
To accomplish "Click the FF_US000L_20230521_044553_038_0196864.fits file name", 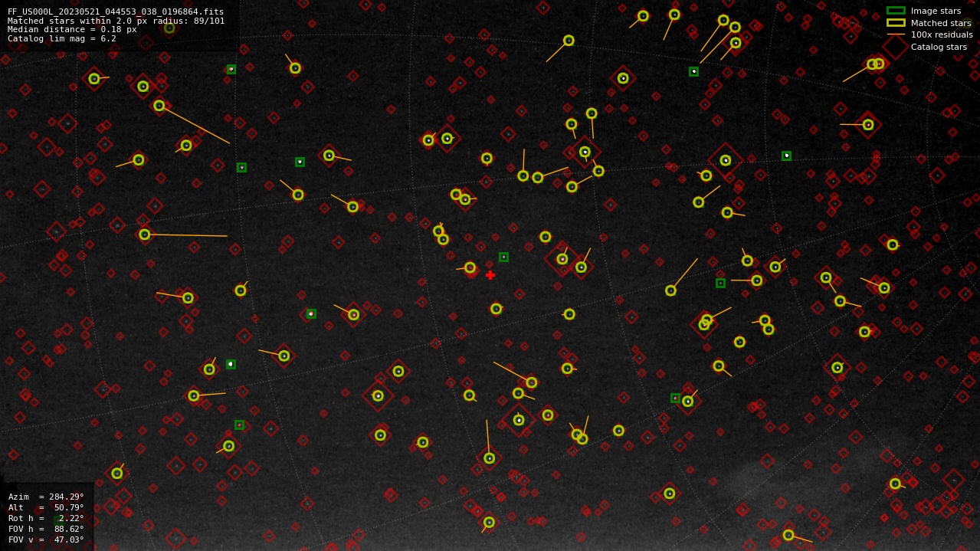I will (116, 11).
